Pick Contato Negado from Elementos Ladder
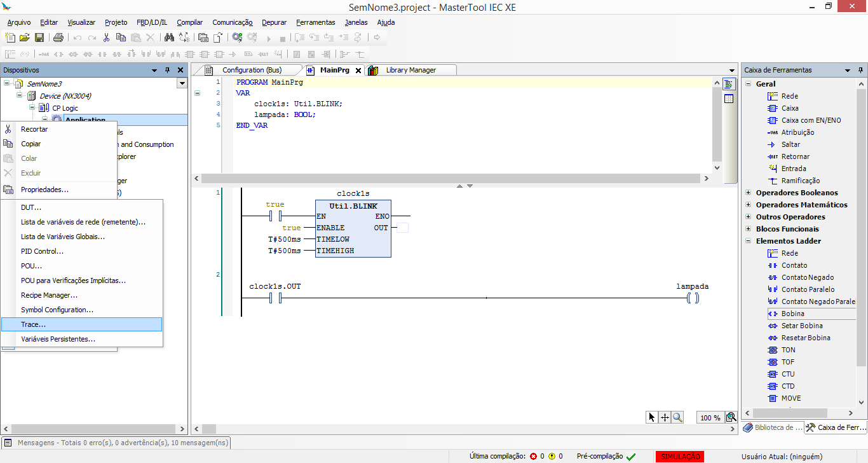This screenshot has height=463, width=868. 807,277
